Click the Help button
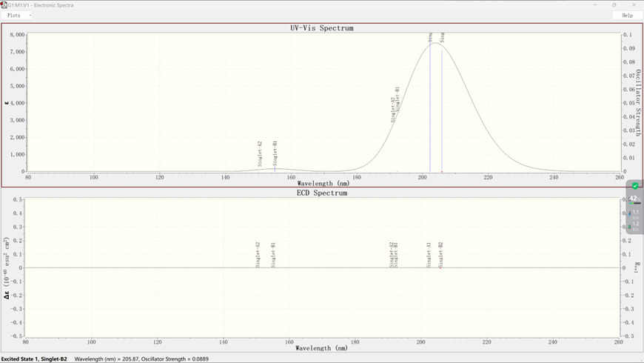The height and width of the screenshot is (363, 644). click(x=627, y=16)
